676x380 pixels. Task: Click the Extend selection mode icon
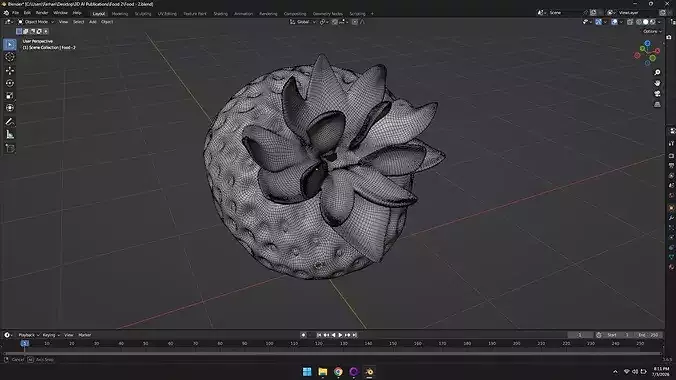25,31
